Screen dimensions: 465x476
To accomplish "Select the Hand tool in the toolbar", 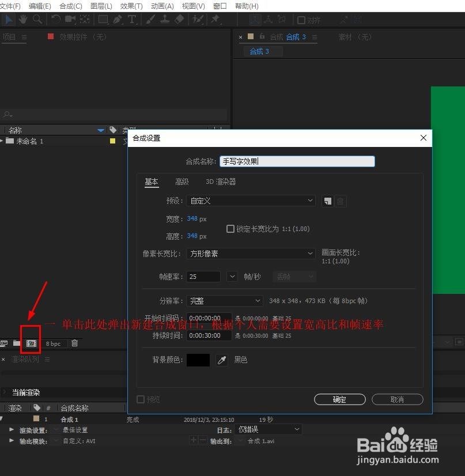I will point(22,20).
